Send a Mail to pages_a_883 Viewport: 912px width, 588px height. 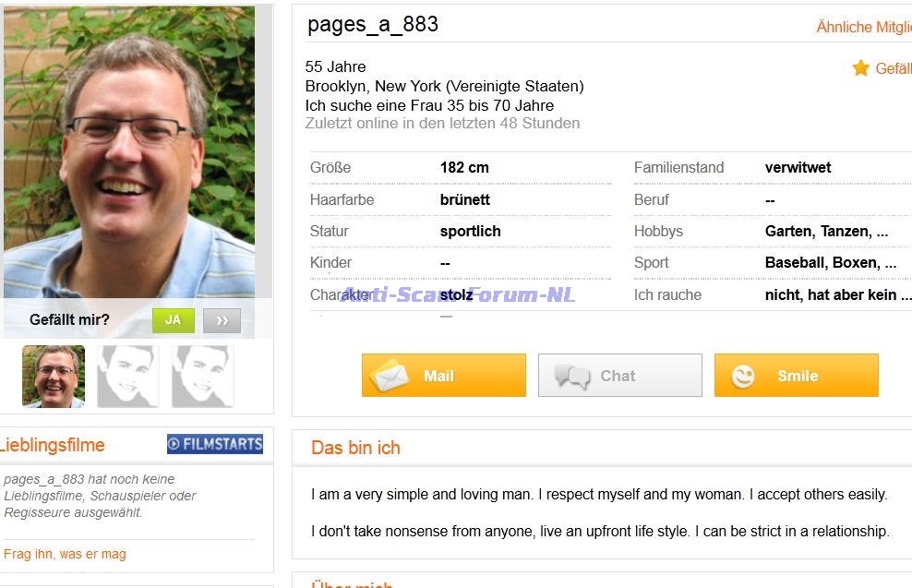click(x=444, y=375)
